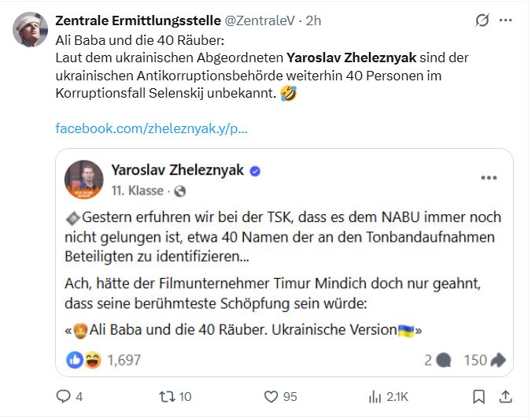The height and width of the screenshot is (419, 532).
Task: Click the Facebook share arrow icon
Action: pos(497,360)
